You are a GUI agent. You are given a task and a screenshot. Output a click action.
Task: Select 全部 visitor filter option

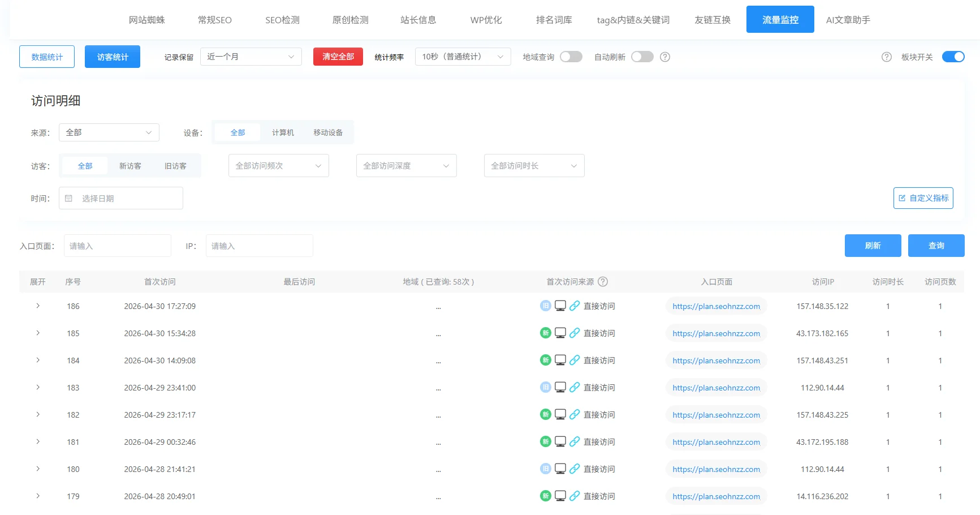(x=85, y=166)
